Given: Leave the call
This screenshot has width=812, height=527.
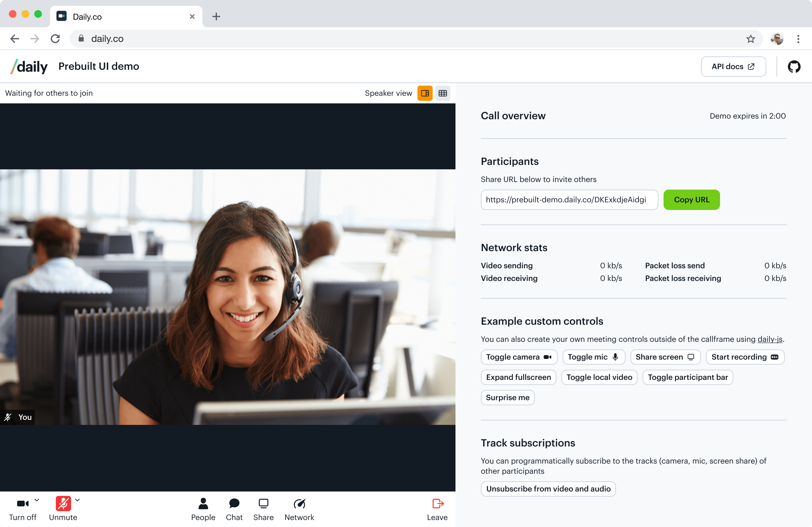Looking at the screenshot, I should pos(437,509).
